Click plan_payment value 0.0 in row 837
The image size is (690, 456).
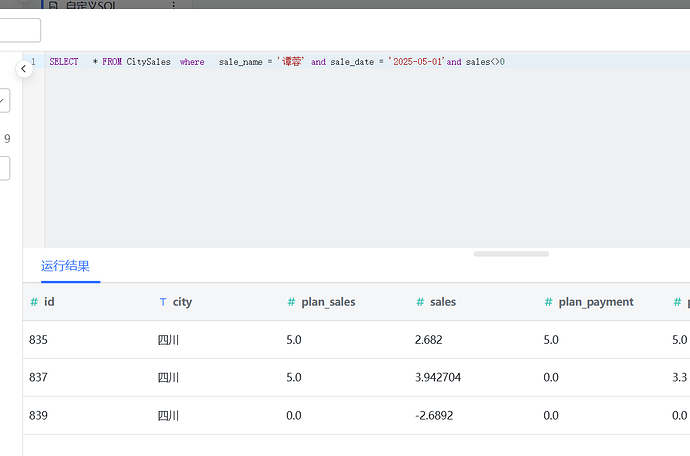[551, 378]
